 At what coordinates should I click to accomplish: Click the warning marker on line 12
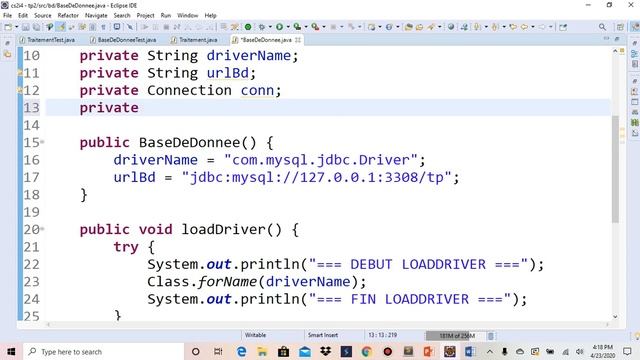click(20, 90)
